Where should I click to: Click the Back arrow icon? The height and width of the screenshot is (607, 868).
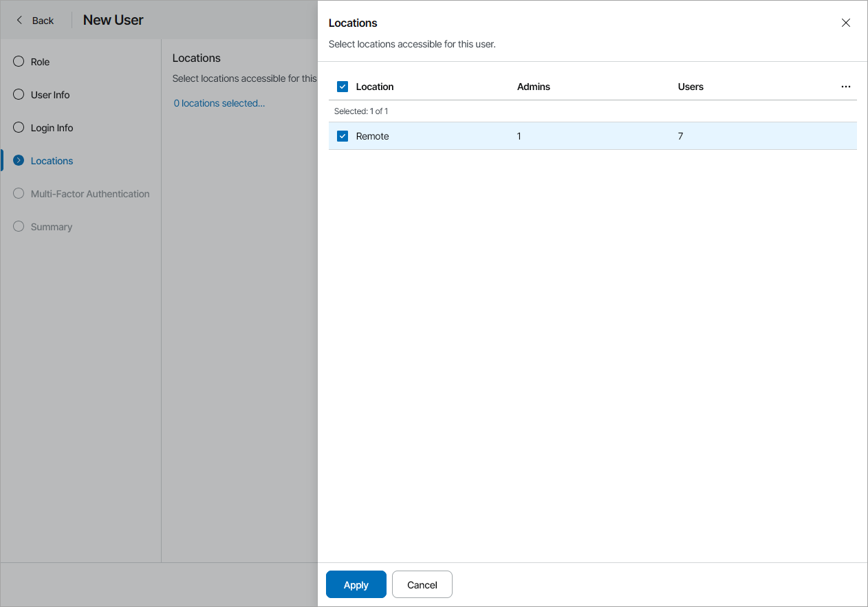19,20
